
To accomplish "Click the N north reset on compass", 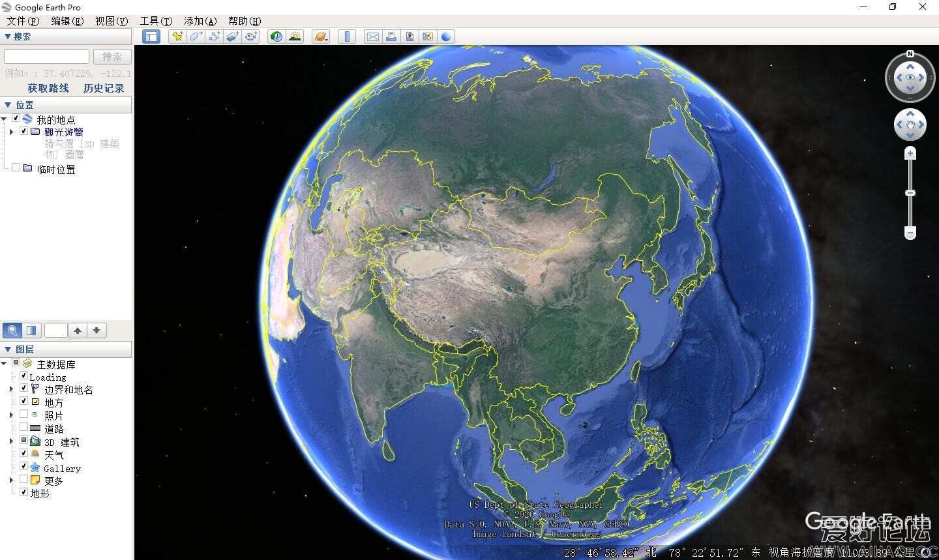I will tap(910, 54).
